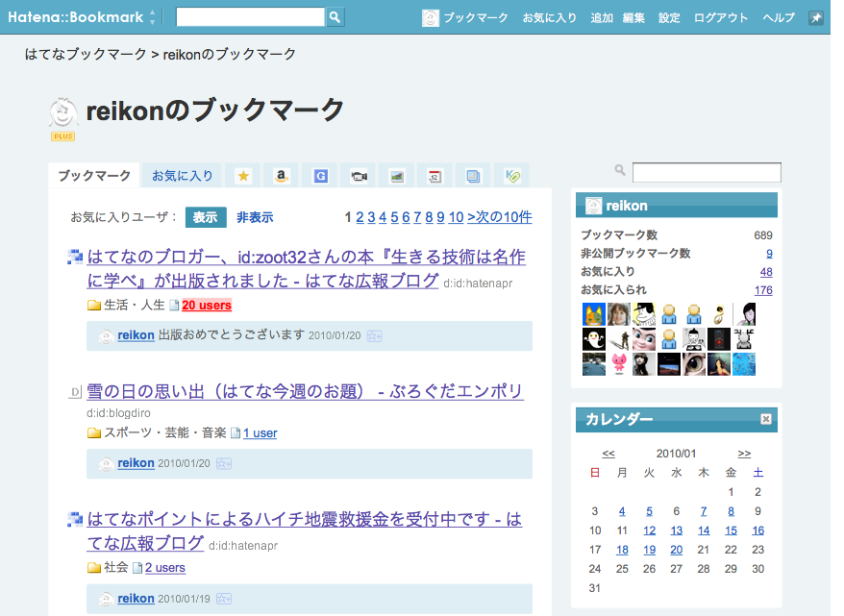Click the white ghost avatar in followers
The image size is (844, 616).
[594, 339]
